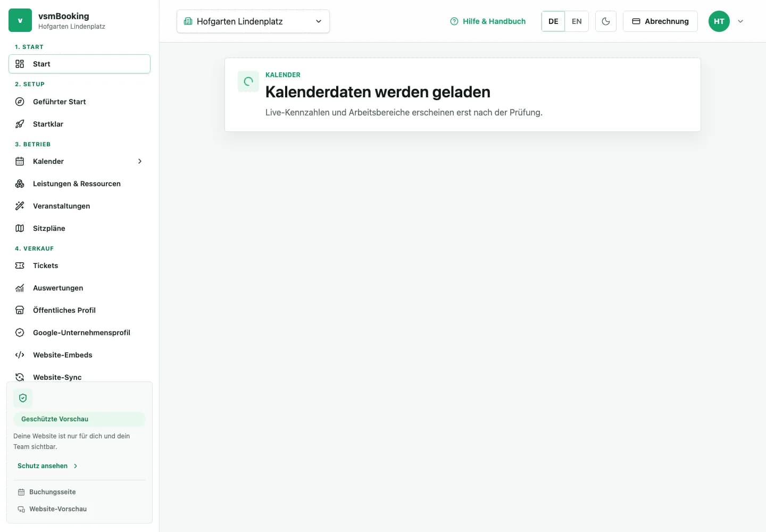
Task: Click the '3. BETRIEB' section label
Action: [33, 144]
